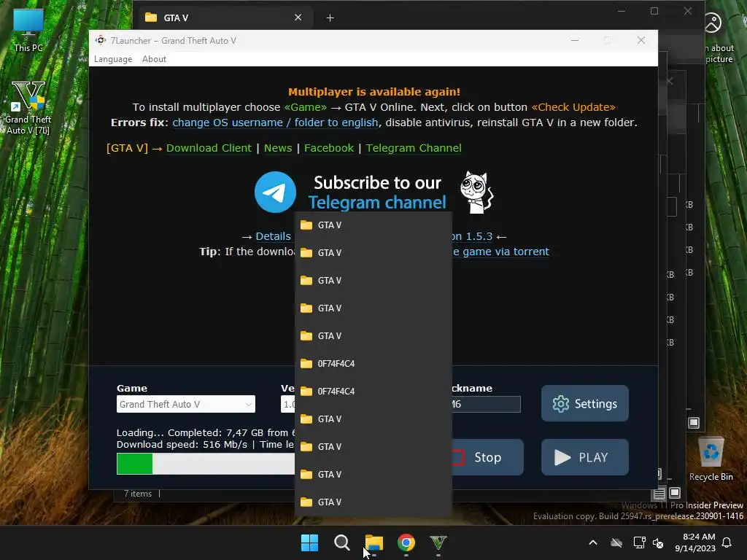Open the Language menu in 7Launcher
Viewport: 747px width, 560px height.
pos(113,59)
